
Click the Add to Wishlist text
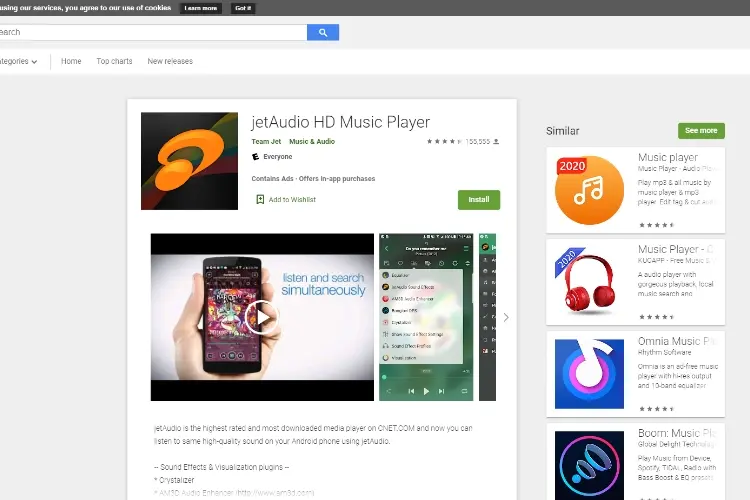[292, 200]
